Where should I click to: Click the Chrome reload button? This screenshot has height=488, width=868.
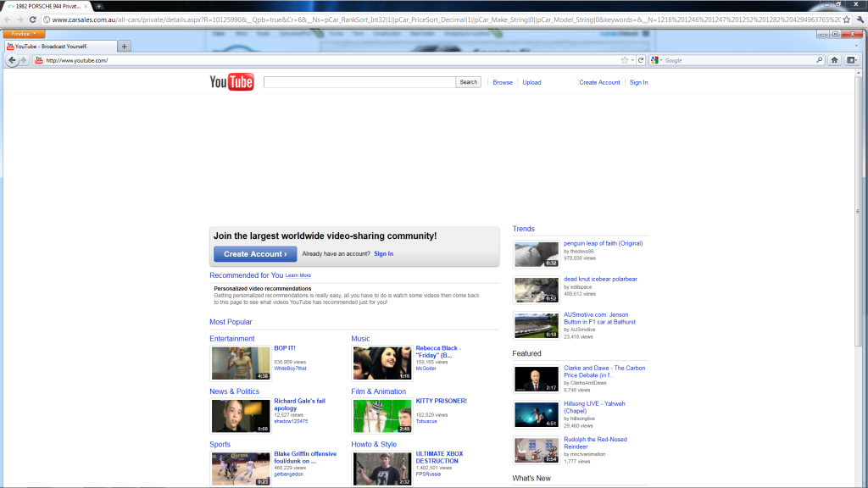(x=33, y=19)
